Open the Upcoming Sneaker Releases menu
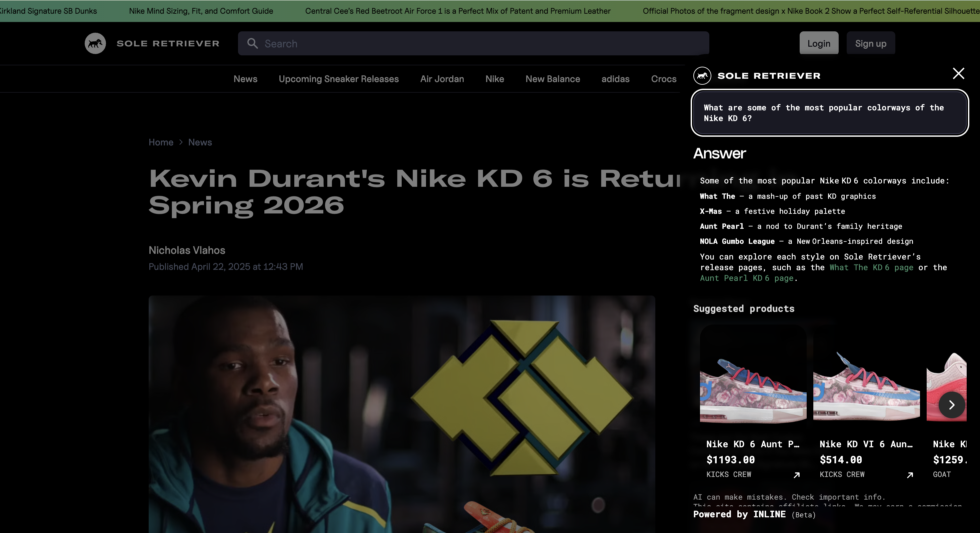This screenshot has width=980, height=533. tap(338, 79)
